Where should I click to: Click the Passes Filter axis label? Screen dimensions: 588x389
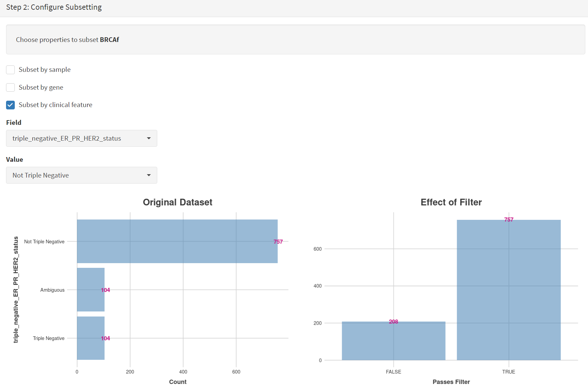point(451,382)
